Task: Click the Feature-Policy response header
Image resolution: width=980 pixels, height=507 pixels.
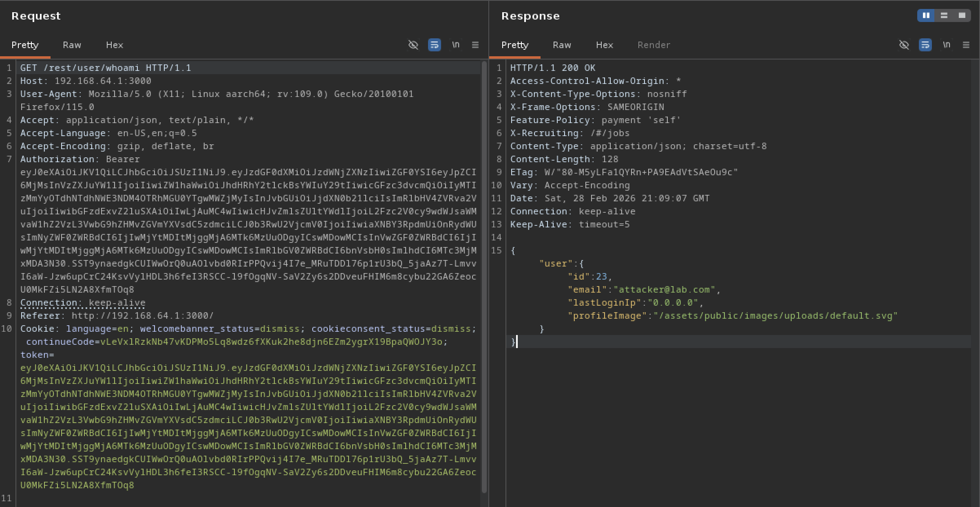Action: [x=596, y=120]
